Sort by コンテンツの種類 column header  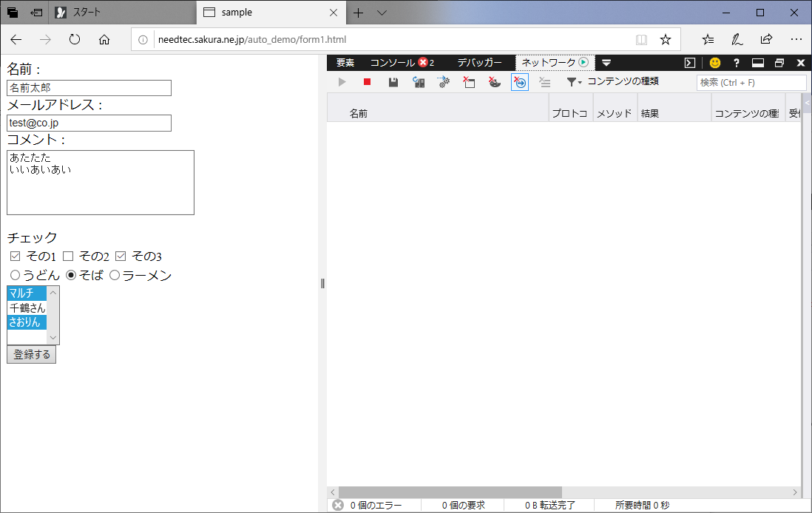[x=748, y=108]
